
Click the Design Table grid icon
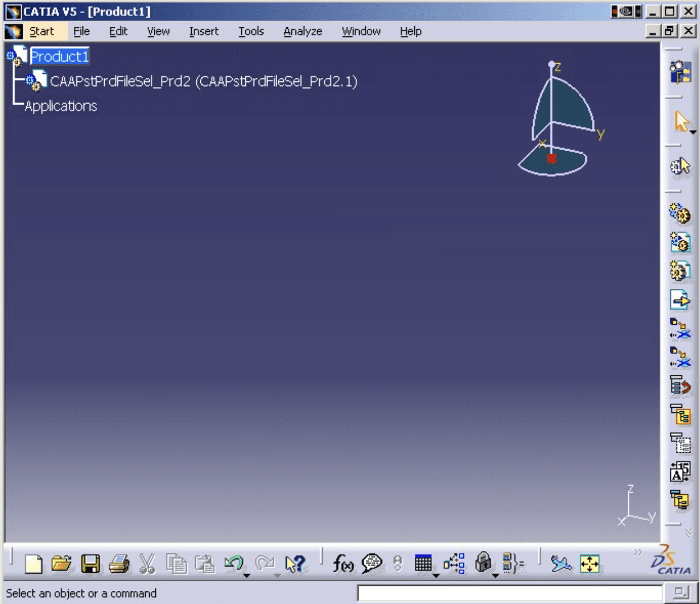click(423, 564)
